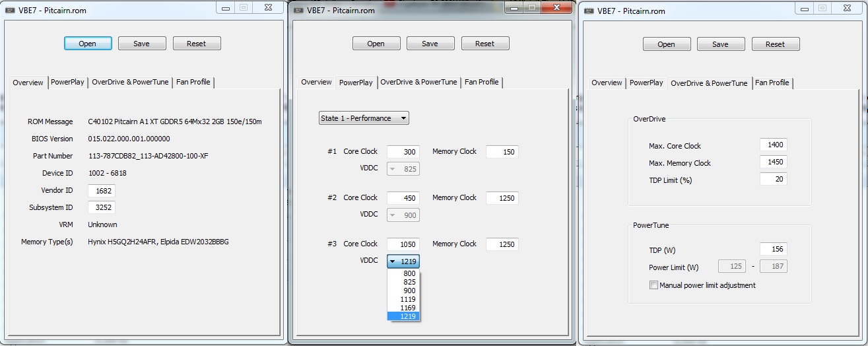This screenshot has width=868, height=346.
Task: Choose 800 in the VDDC list
Action: click(x=403, y=273)
